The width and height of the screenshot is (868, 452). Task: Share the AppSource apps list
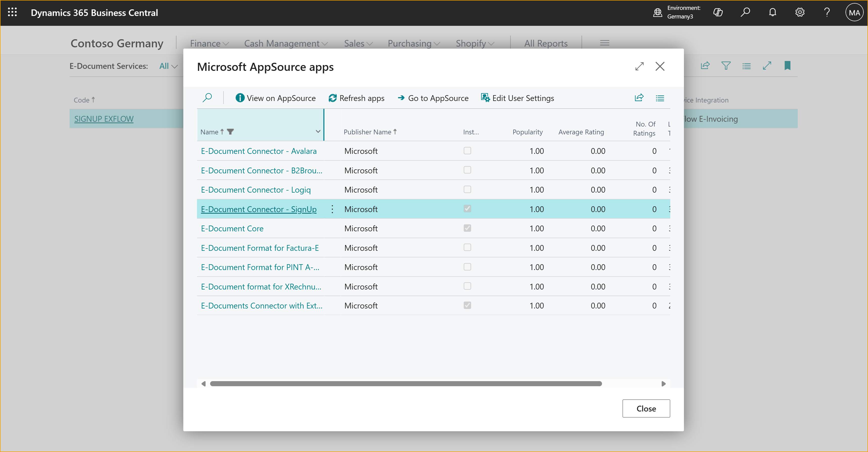pos(639,98)
